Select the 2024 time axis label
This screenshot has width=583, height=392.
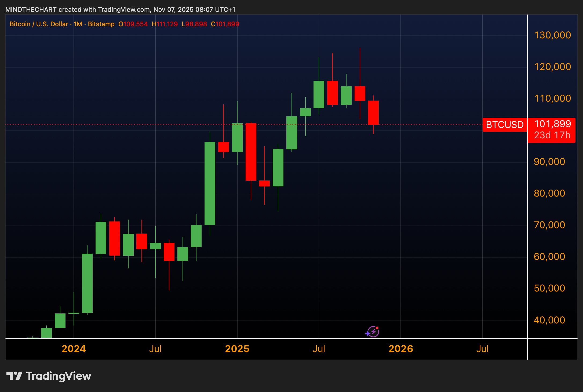[x=74, y=349]
